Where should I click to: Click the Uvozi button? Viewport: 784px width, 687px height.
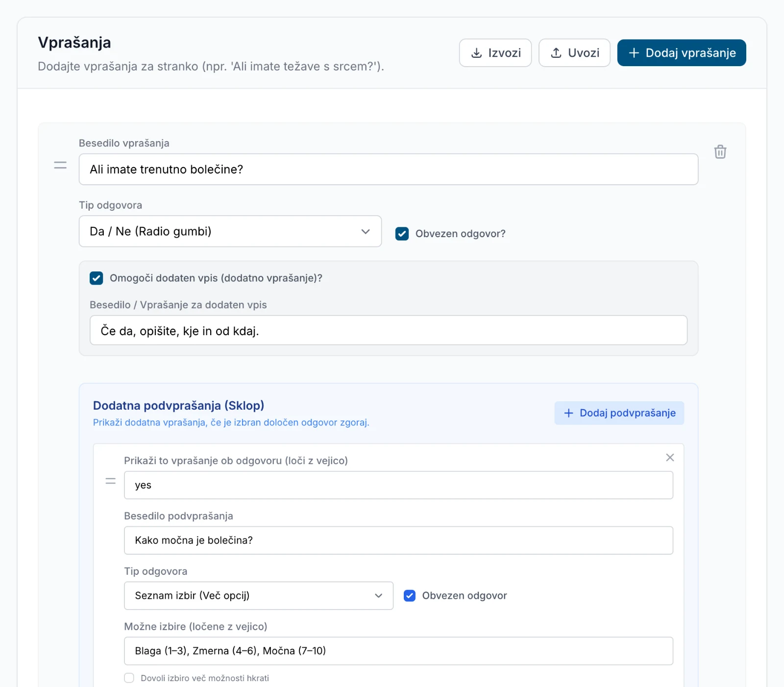(574, 53)
